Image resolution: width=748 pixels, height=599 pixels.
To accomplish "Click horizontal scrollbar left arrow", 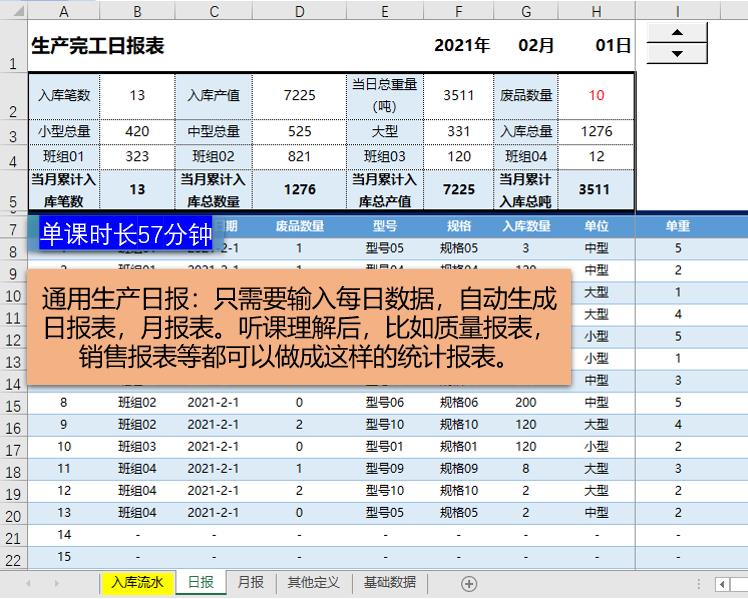I will pos(723,584).
